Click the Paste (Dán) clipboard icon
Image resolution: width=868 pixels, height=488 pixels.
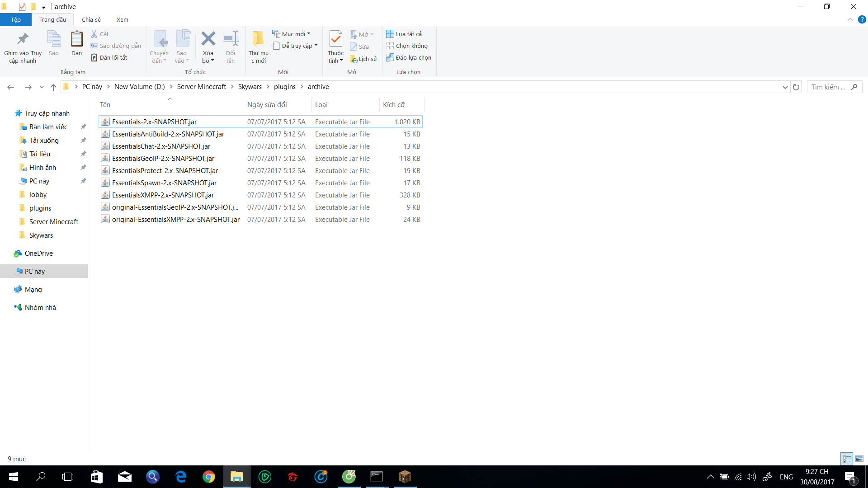pos(76,39)
